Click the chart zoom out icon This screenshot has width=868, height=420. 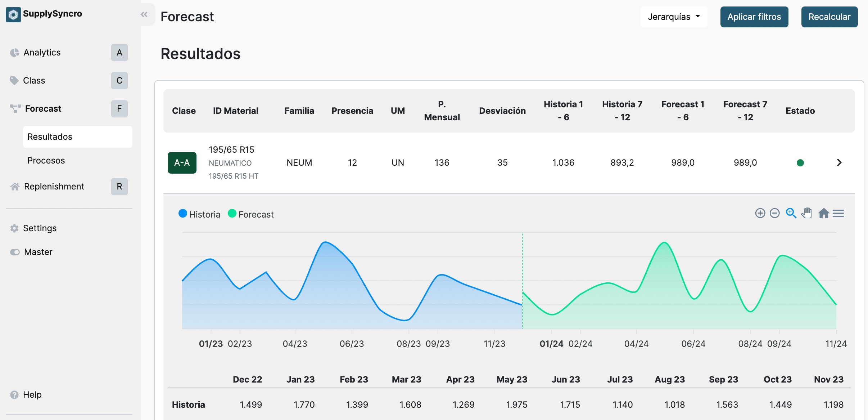[774, 213]
